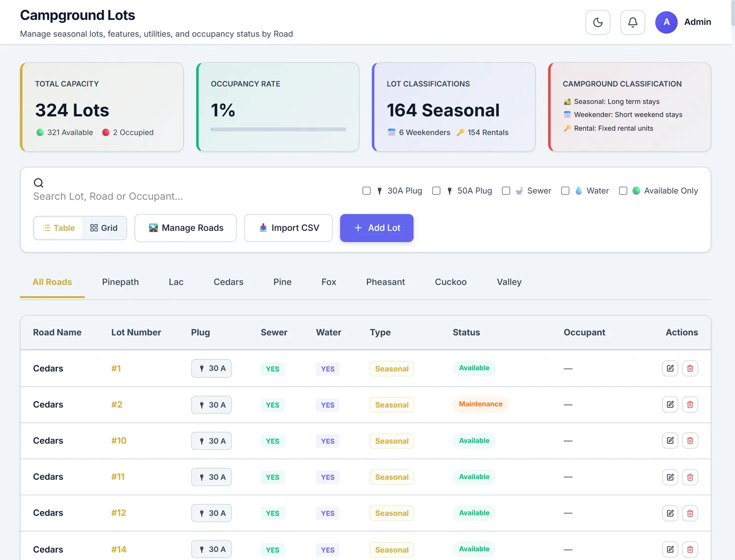
Task: Enable the 30A Plug filter checkbox
Action: tap(367, 190)
